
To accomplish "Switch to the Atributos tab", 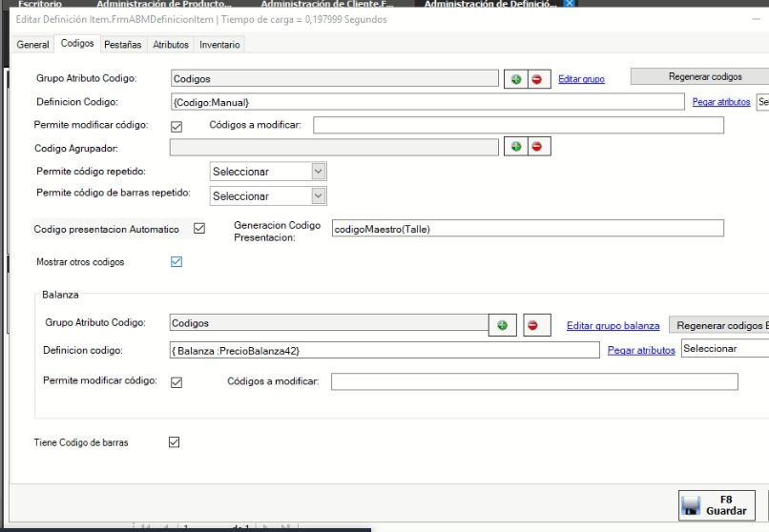I will [x=171, y=45].
